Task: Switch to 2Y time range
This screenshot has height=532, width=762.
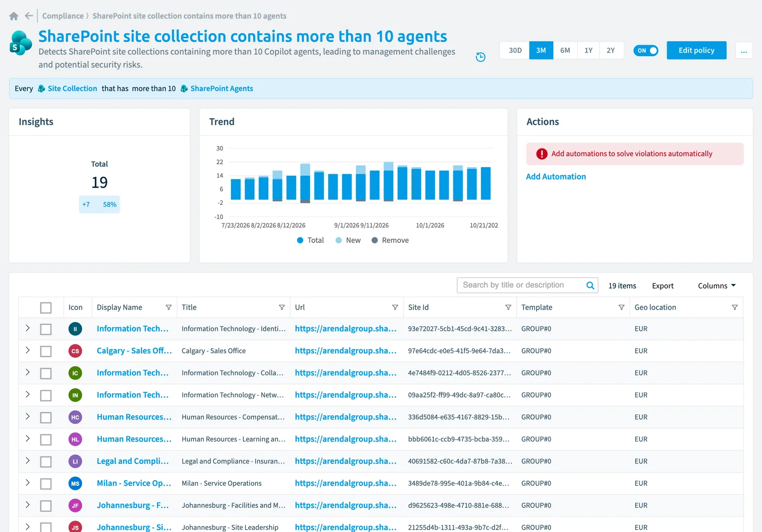Action: point(611,50)
